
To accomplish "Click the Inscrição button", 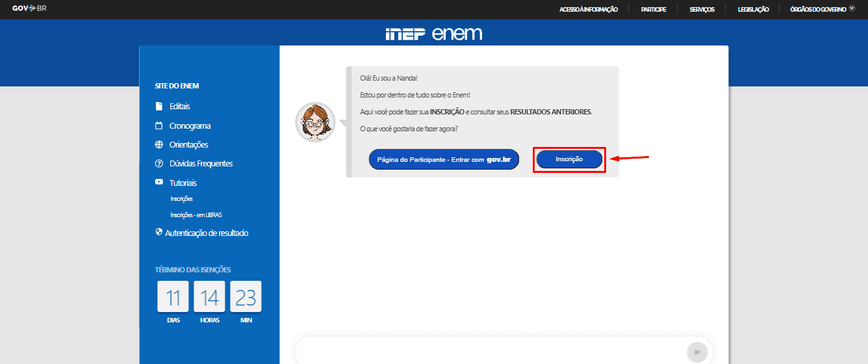I will 569,159.
